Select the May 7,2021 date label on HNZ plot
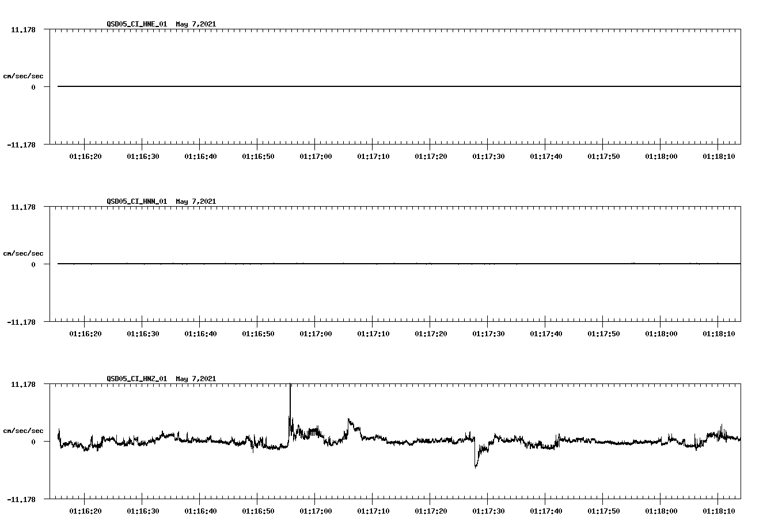 pos(196,379)
